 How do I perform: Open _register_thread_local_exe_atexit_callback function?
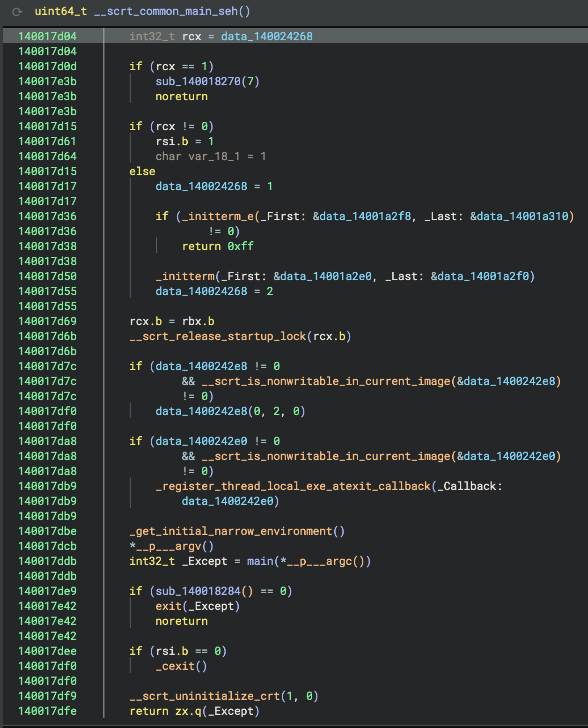[293, 486]
